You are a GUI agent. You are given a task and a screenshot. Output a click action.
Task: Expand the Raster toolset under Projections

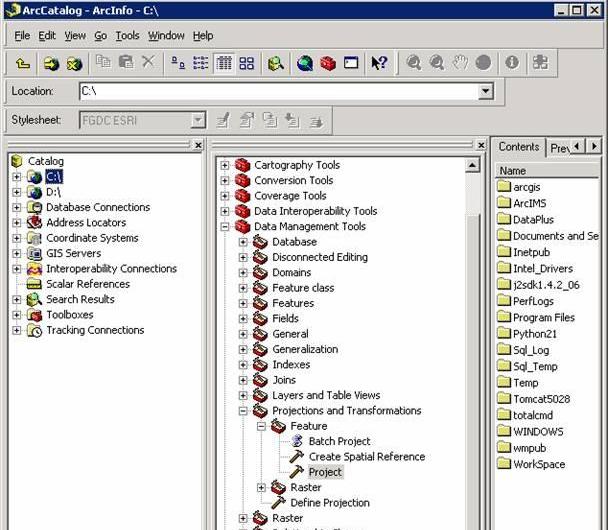261,487
